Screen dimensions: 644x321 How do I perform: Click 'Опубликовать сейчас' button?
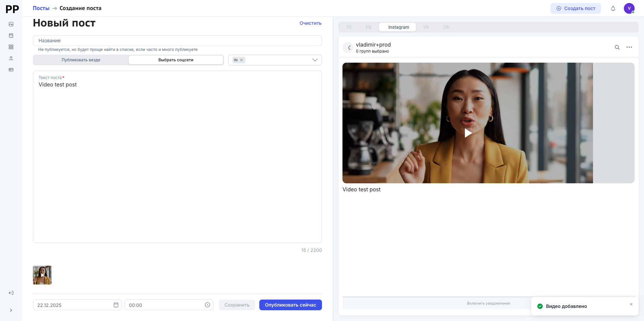point(290,305)
